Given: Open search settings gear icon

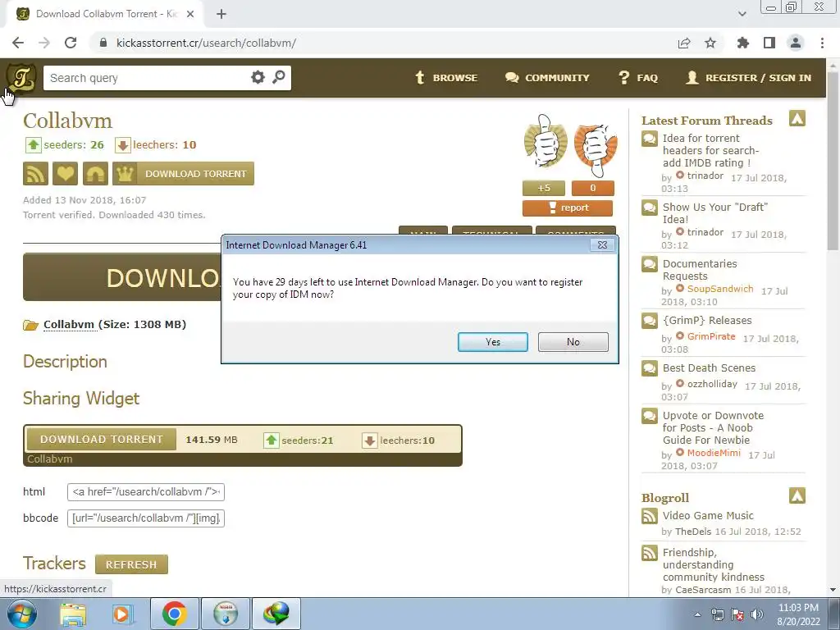Looking at the screenshot, I should click(258, 77).
